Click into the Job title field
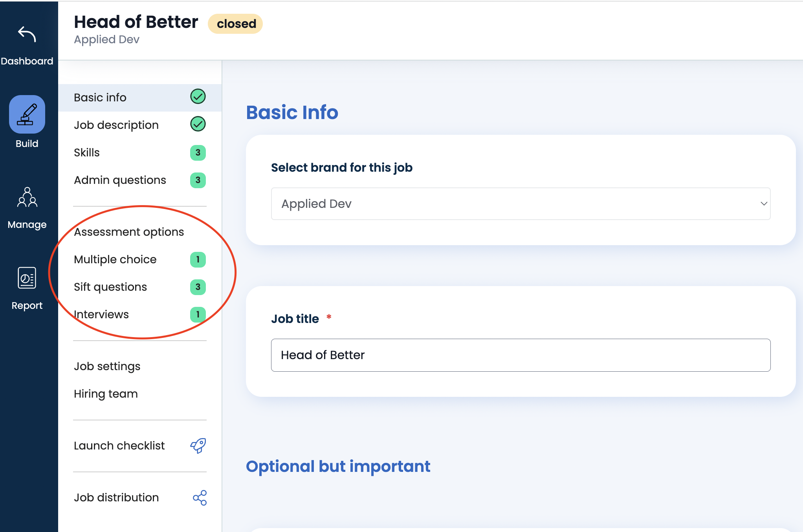Image resolution: width=803 pixels, height=532 pixels. pyautogui.click(x=521, y=355)
